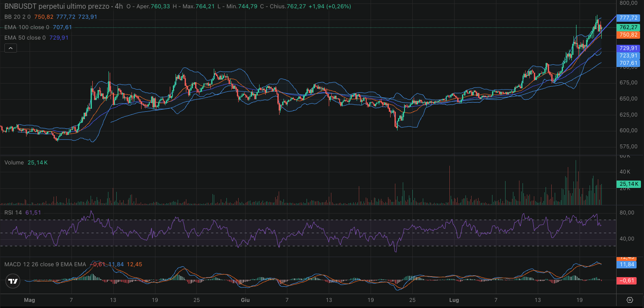Collapse the indicator legend with chevron button
644x308 pixels.
[x=10, y=48]
